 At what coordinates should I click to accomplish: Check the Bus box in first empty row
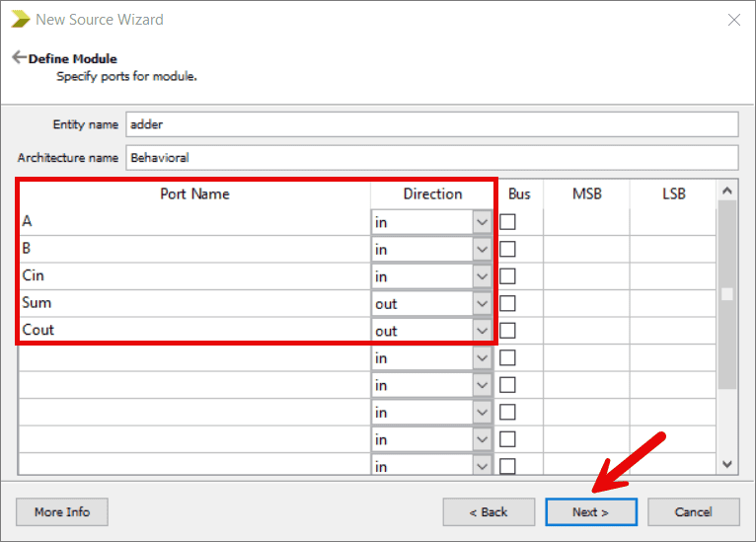coord(507,357)
